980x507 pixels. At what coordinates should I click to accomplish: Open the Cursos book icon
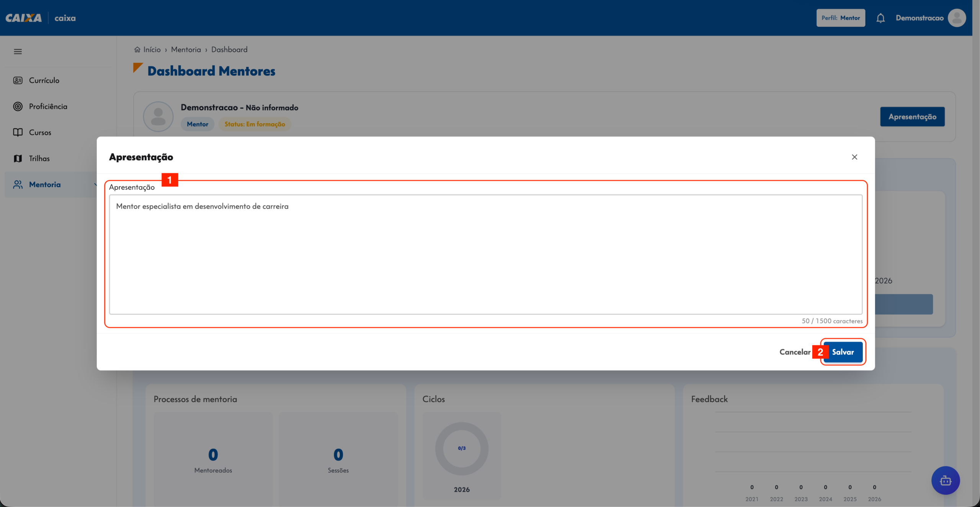[x=18, y=132]
